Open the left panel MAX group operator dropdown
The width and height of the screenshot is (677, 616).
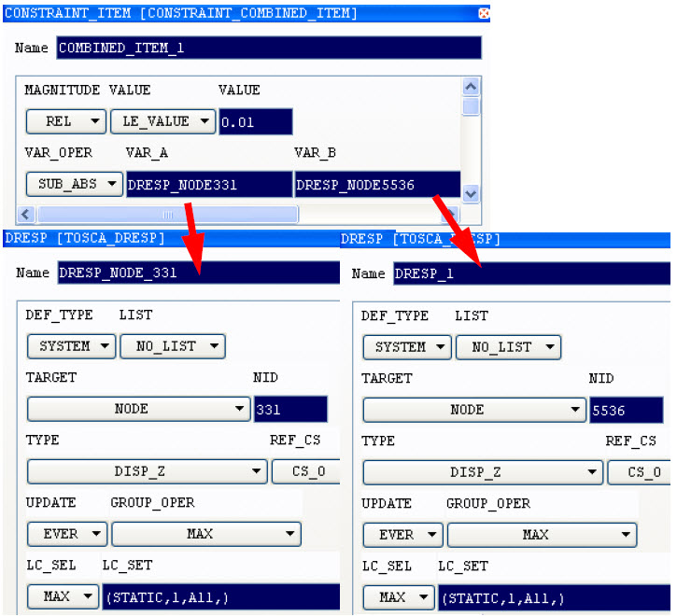(206, 534)
